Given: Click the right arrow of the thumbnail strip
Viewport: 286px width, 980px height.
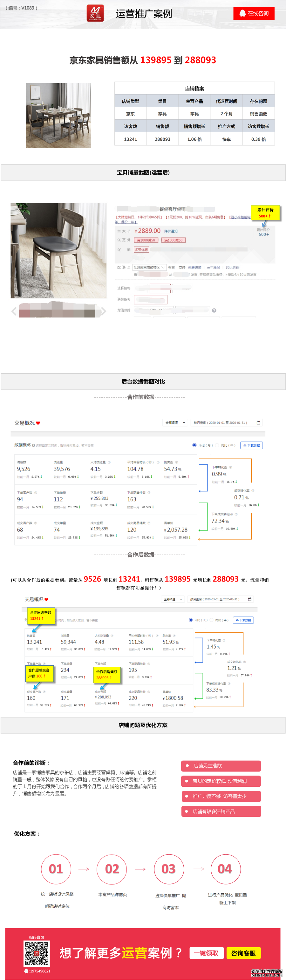Looking at the screenshot, I should [103, 311].
